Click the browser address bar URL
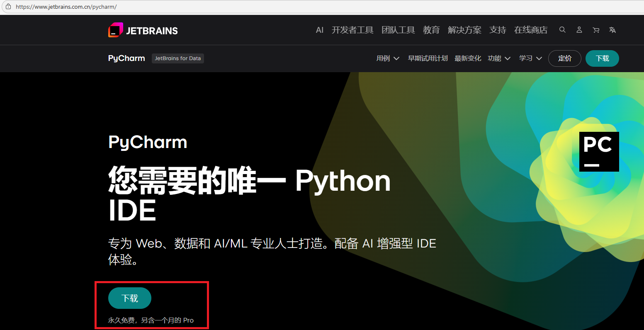The height and width of the screenshot is (330, 644). [66, 7]
